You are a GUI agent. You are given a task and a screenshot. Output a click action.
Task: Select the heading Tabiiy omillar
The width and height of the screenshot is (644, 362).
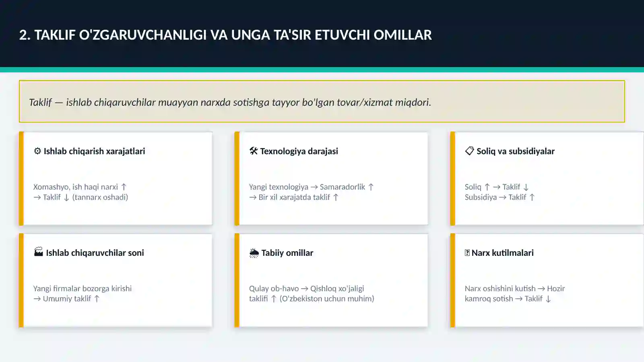click(x=287, y=253)
